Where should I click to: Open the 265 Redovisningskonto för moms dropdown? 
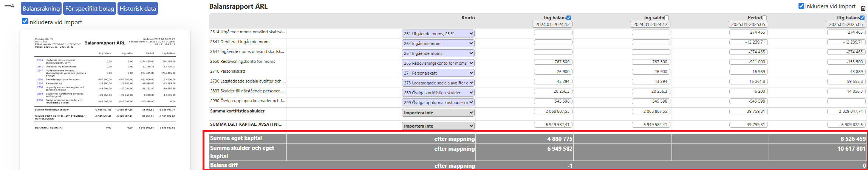pos(438,63)
